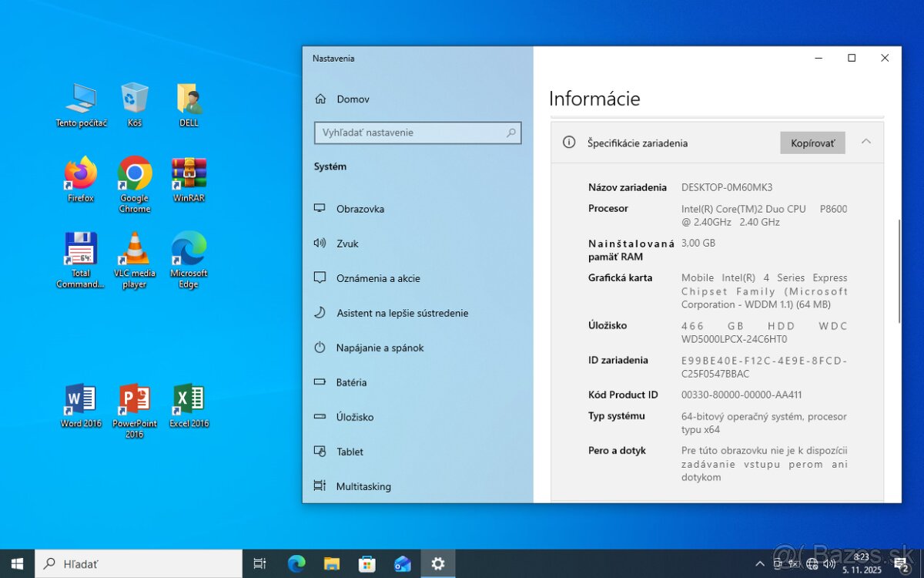Viewport: 924px width, 578px height.
Task: Open Task View from the taskbar
Action: [x=259, y=563]
